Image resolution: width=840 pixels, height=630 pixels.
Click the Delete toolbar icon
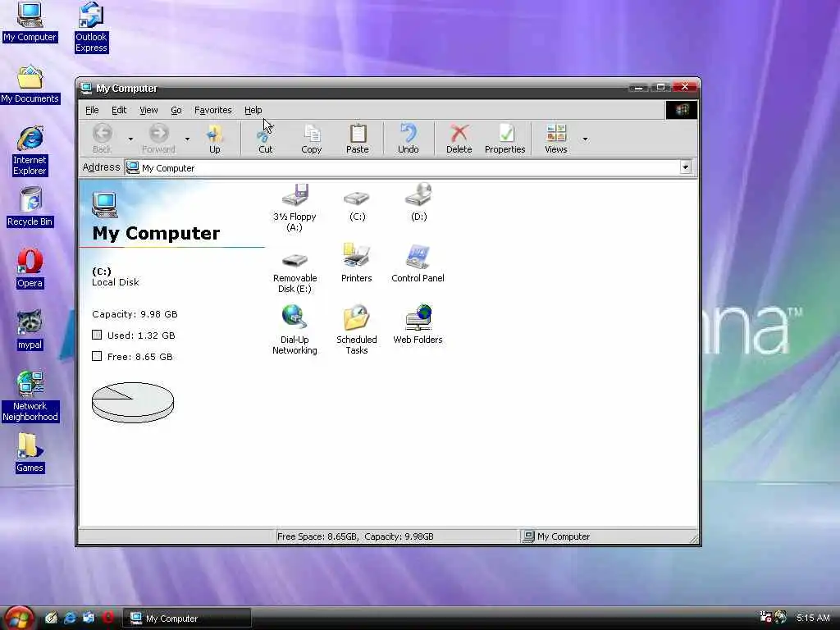(x=459, y=138)
